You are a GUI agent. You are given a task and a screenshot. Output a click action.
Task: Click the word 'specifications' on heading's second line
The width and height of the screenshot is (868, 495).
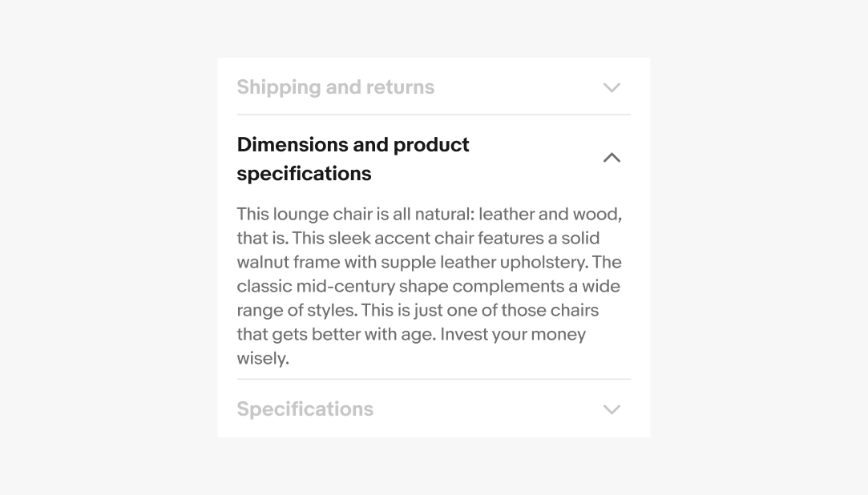pos(304,174)
